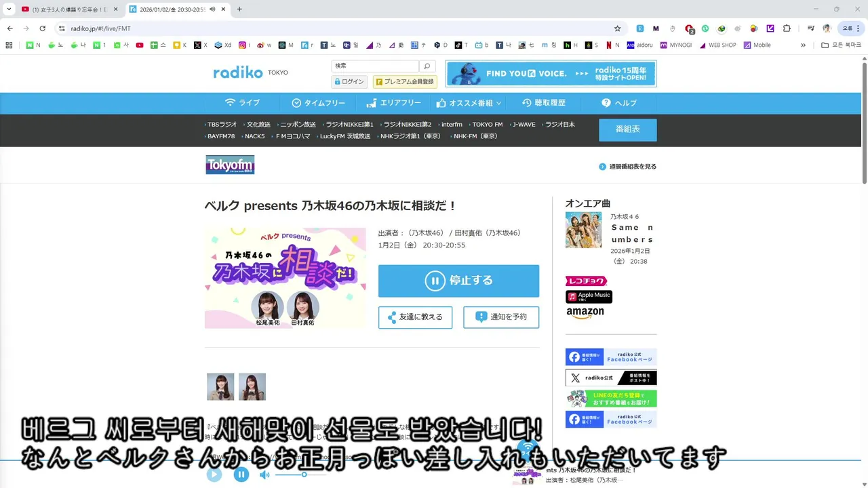Expand the オススメ番組 dropdown menu
This screenshot has height=488, width=868.
click(x=469, y=103)
